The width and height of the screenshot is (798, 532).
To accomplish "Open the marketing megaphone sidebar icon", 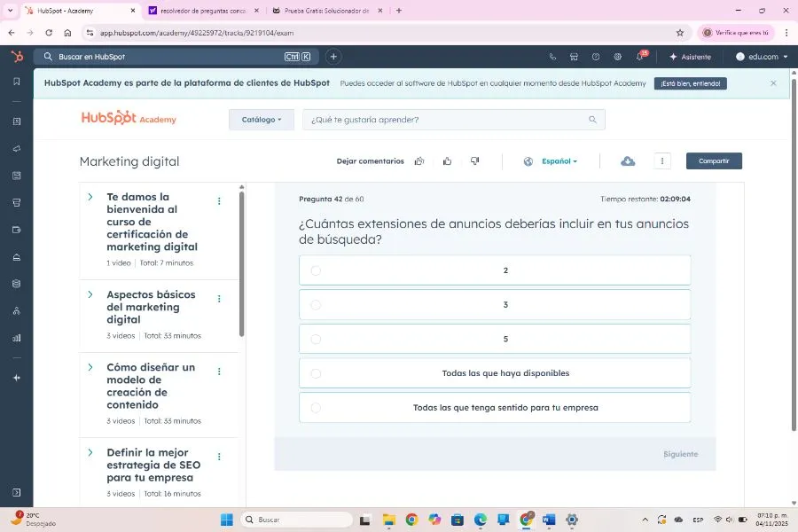I will 16,149.
